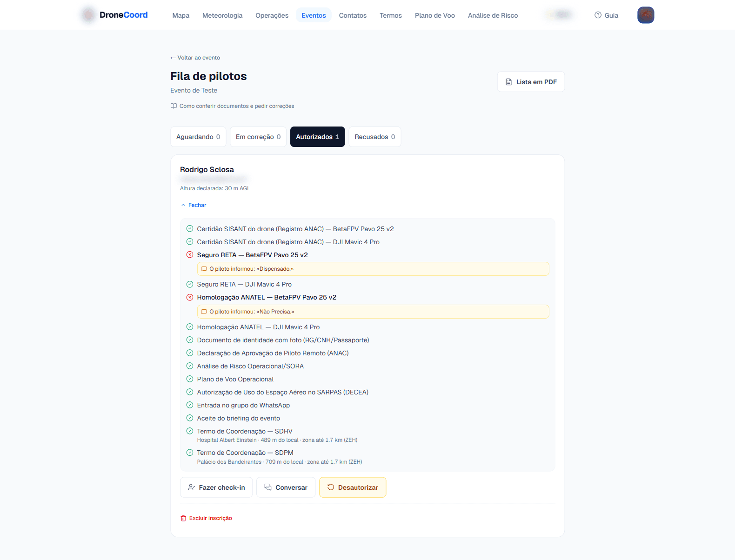Image resolution: width=735 pixels, height=560 pixels.
Task: Click the Voltar ao evento link
Action: click(x=195, y=58)
